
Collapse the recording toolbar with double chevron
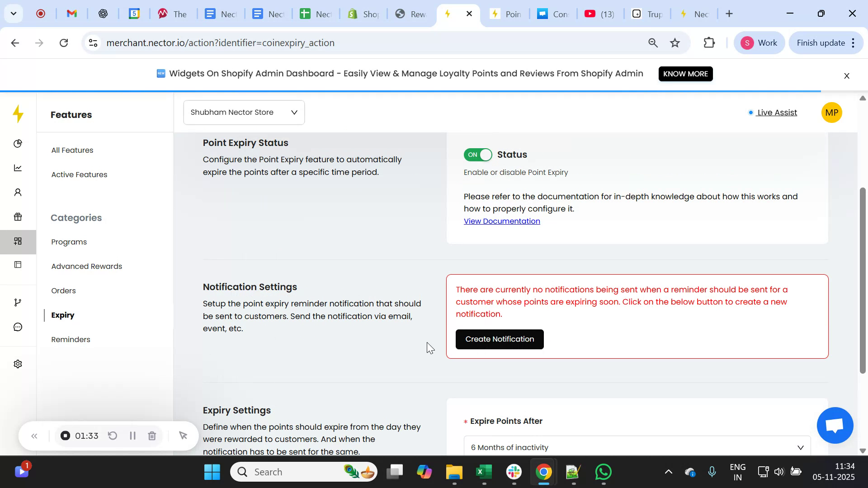[x=34, y=436]
